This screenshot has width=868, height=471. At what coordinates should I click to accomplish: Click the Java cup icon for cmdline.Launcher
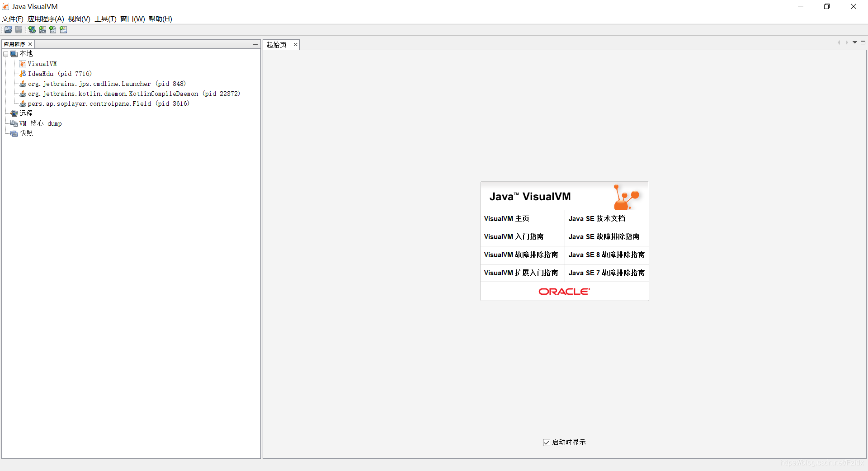[23, 84]
